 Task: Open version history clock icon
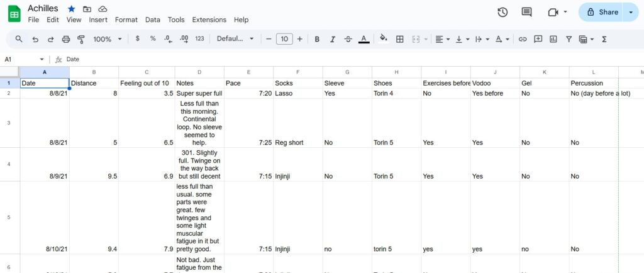tap(502, 13)
